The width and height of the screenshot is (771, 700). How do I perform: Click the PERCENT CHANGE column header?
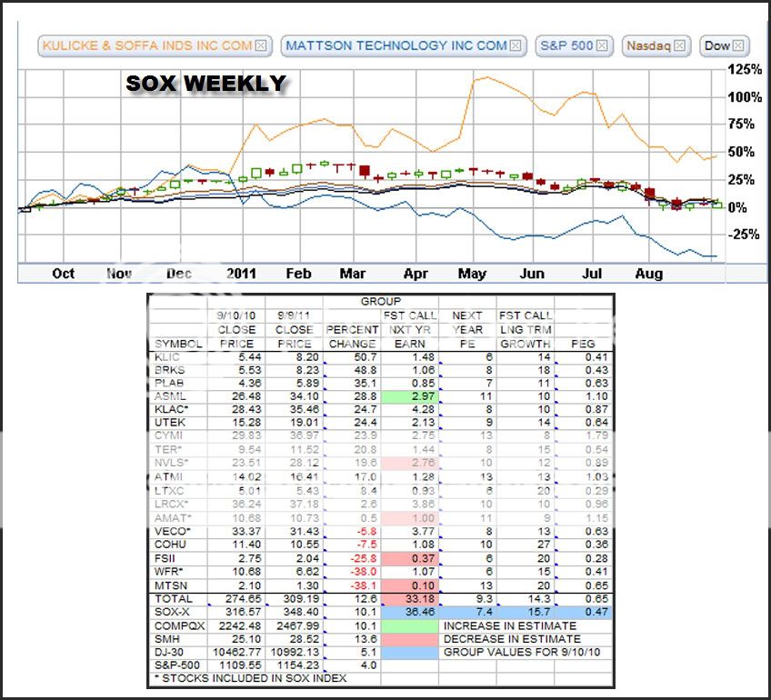352,336
